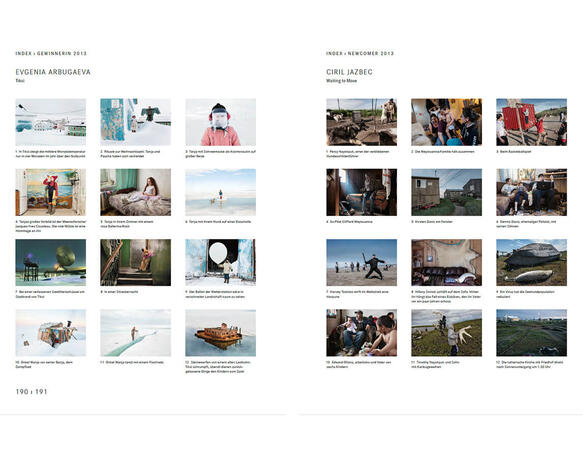
Task: Open the red basketball backboard photo
Action: click(531, 122)
